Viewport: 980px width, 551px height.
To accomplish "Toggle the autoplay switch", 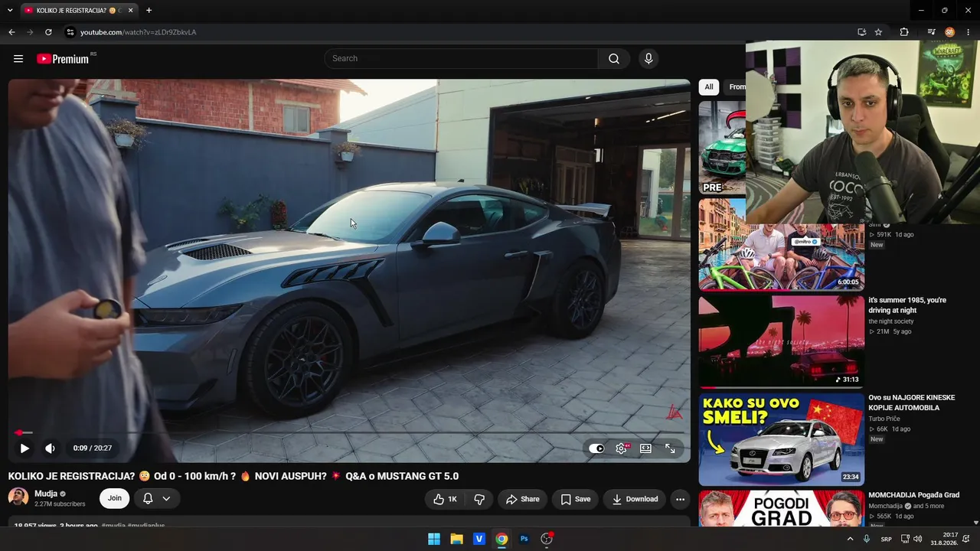I will [x=596, y=448].
